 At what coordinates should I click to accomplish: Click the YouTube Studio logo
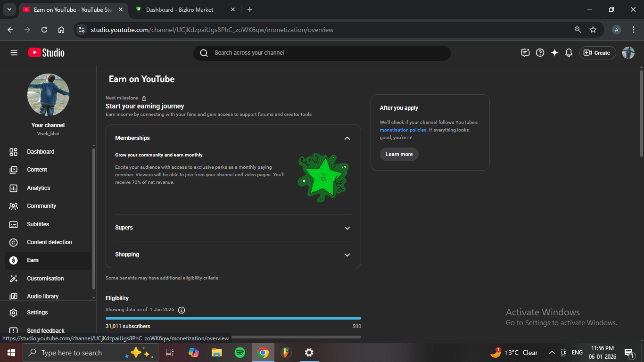pyautogui.click(x=46, y=53)
